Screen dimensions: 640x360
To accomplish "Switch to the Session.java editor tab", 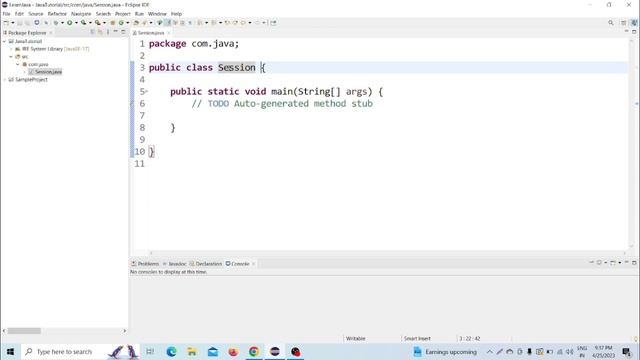I will pos(151,33).
